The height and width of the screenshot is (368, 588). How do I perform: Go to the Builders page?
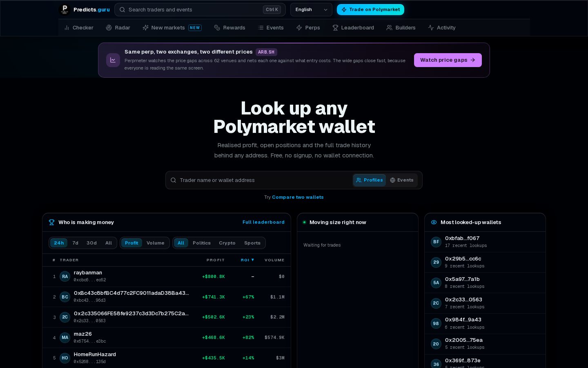pyautogui.click(x=401, y=28)
